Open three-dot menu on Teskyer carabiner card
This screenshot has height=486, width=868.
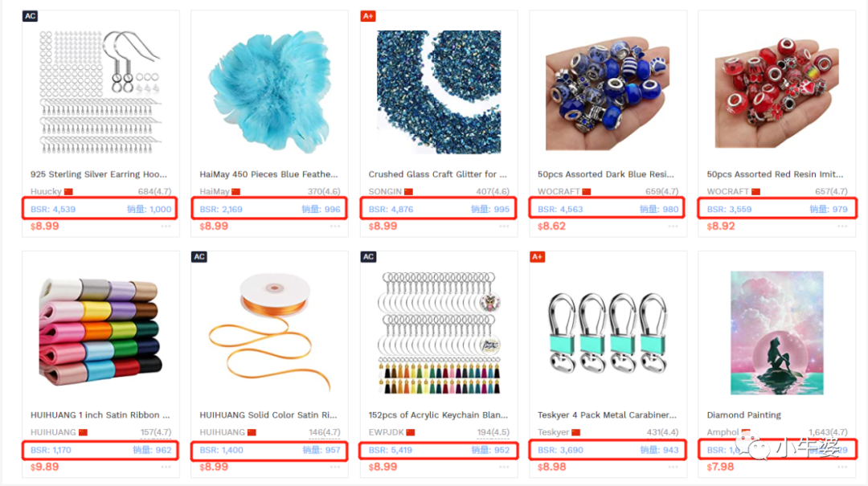pos(674,467)
